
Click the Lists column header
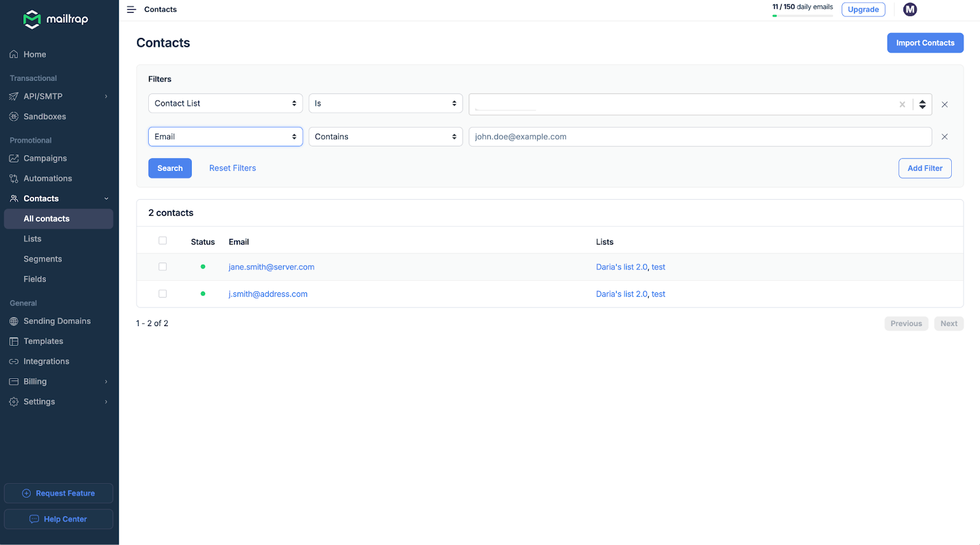(x=605, y=242)
